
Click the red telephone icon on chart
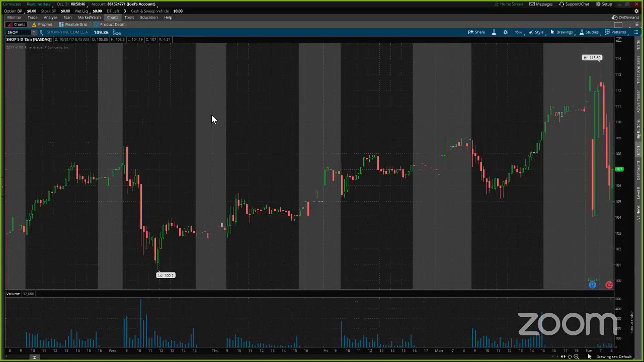609,285
